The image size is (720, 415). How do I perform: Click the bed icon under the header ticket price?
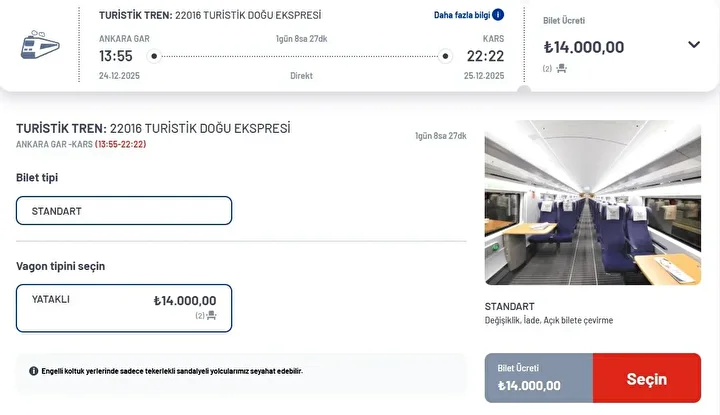coord(561,68)
